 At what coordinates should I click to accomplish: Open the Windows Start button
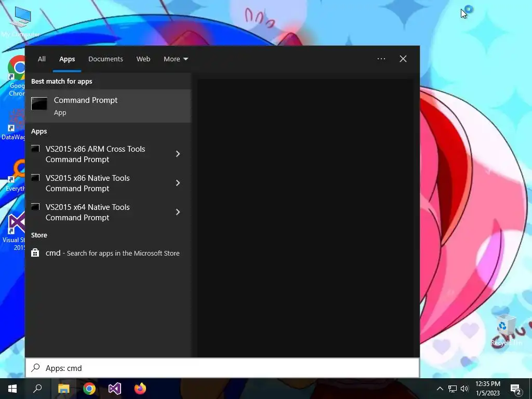[12, 389]
